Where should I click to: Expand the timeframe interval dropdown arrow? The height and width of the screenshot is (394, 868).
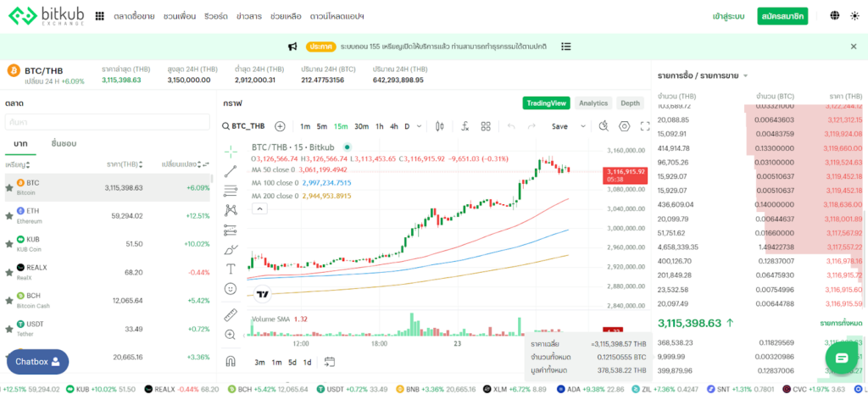tap(420, 126)
